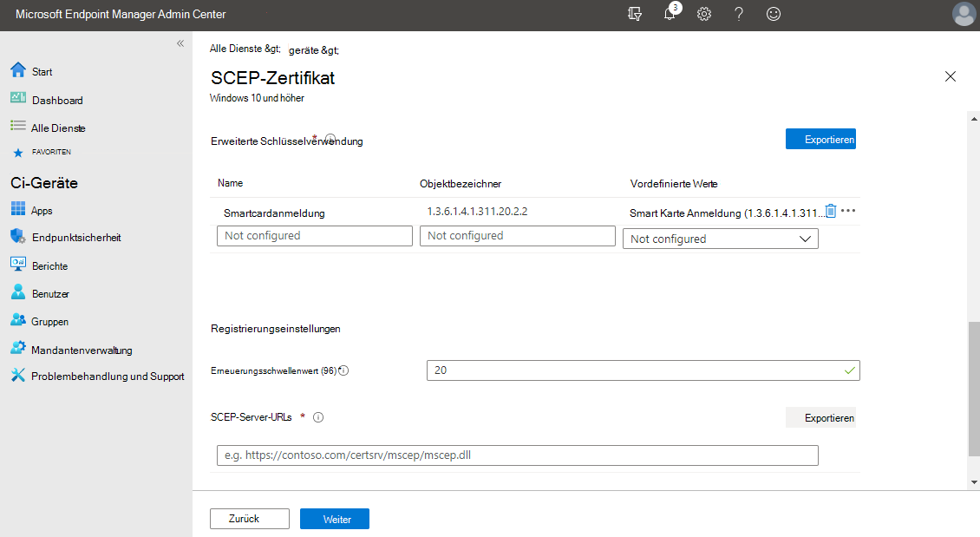
Task: Open Problembehandlung und Support menu item
Action: click(108, 377)
